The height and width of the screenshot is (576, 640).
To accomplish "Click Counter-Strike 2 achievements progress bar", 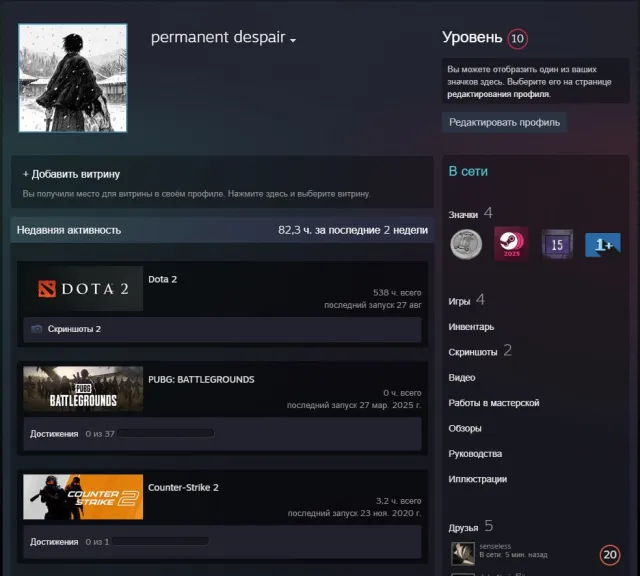I will pos(161,541).
